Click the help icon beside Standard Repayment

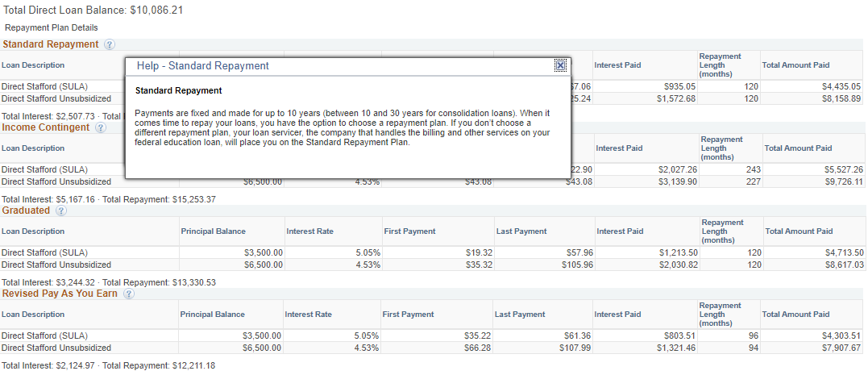click(x=110, y=44)
